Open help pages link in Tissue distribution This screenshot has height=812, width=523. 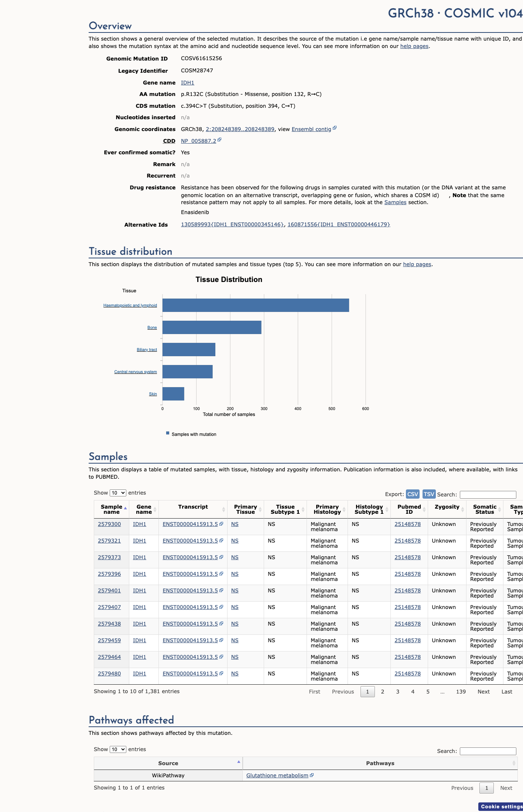[x=417, y=264]
